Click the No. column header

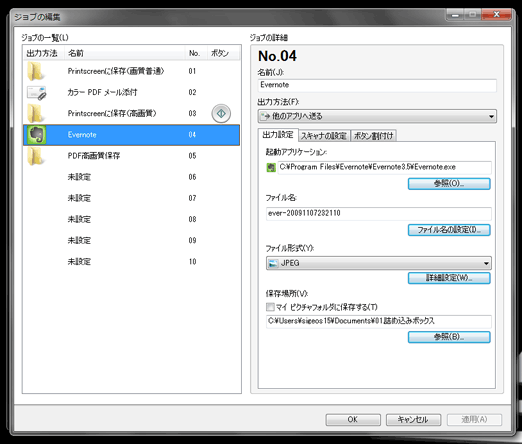coord(196,53)
